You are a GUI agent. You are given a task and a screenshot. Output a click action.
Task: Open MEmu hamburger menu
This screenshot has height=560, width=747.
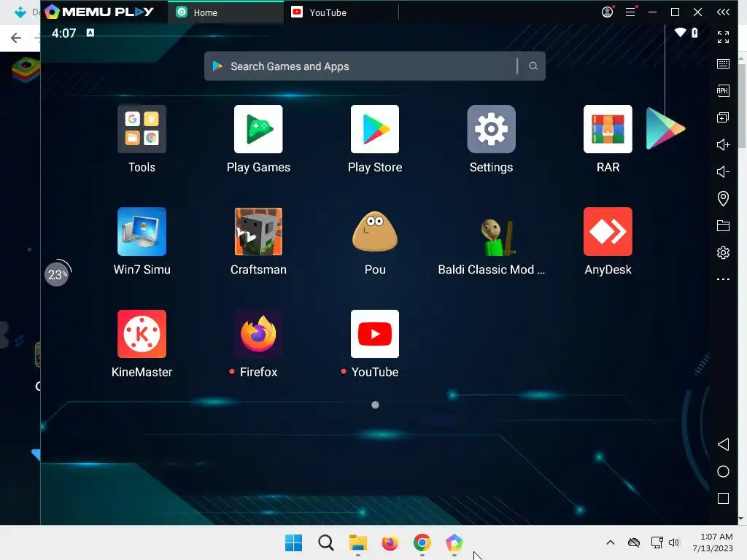click(x=630, y=12)
